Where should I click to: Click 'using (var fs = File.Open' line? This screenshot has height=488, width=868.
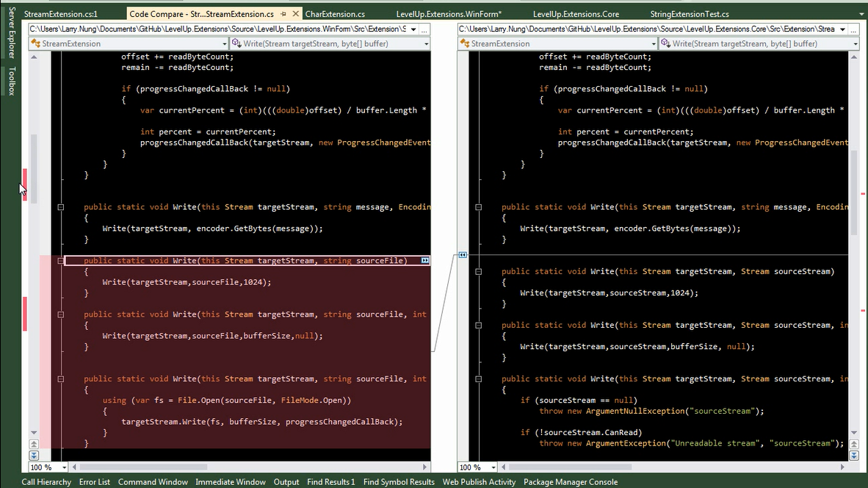[x=226, y=401]
